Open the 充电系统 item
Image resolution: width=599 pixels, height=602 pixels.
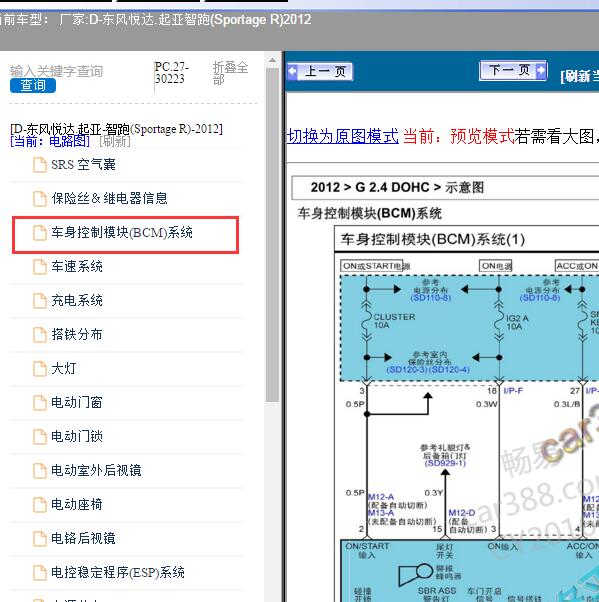click(77, 300)
